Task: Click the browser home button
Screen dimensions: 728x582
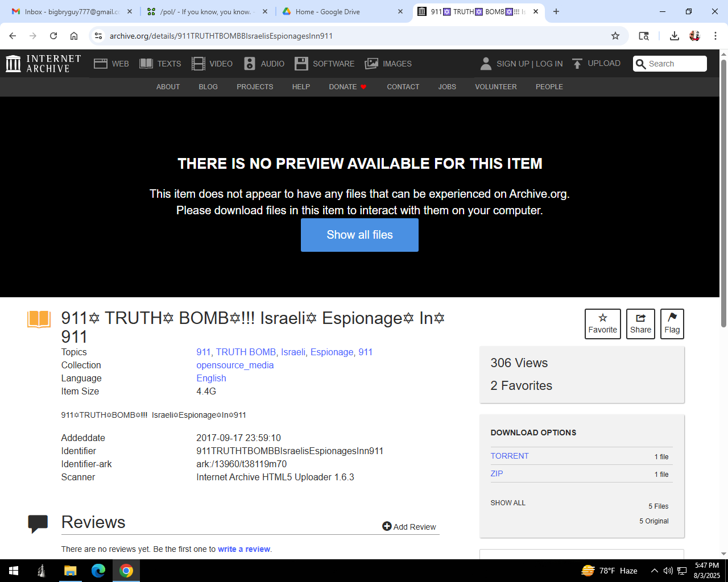Action: pos(74,36)
